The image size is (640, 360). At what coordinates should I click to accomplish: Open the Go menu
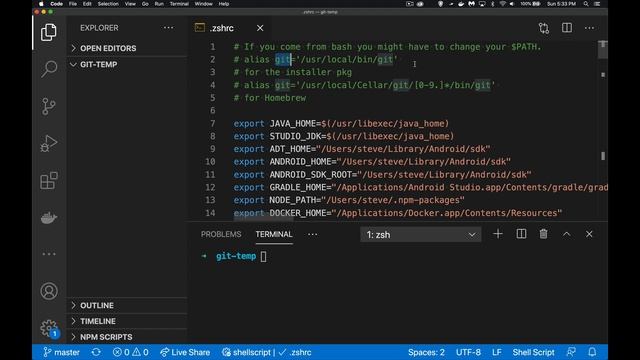coord(145,4)
